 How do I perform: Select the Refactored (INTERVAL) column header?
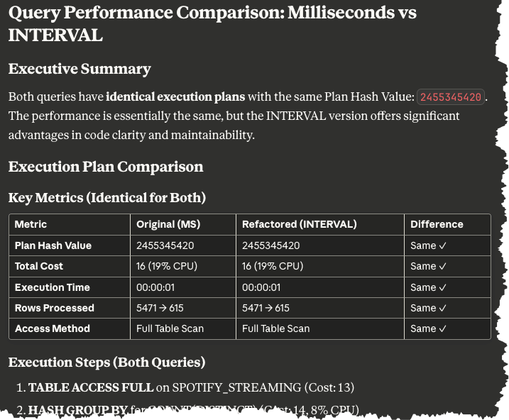(299, 224)
